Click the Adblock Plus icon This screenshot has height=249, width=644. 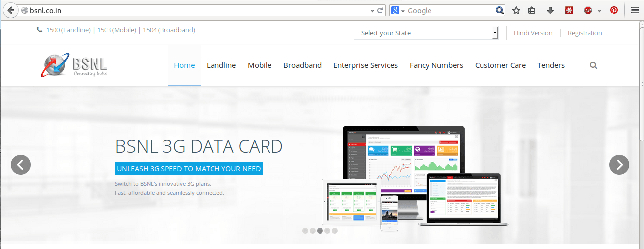[x=588, y=10]
